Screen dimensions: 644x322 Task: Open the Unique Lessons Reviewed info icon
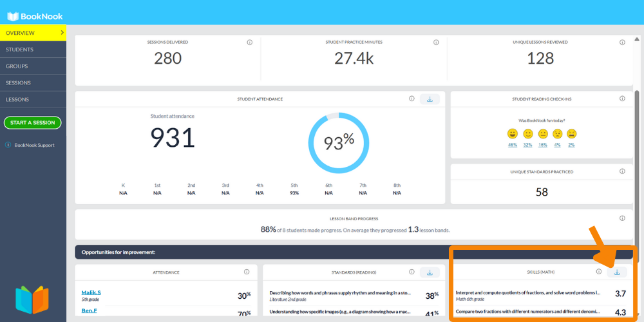[622, 43]
